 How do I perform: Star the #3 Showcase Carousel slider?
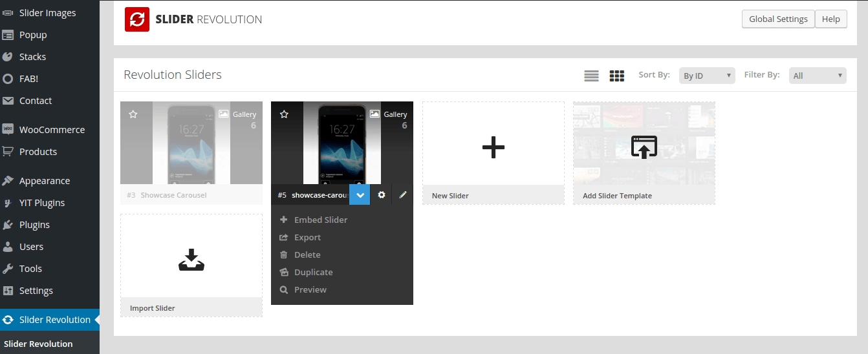click(x=133, y=114)
